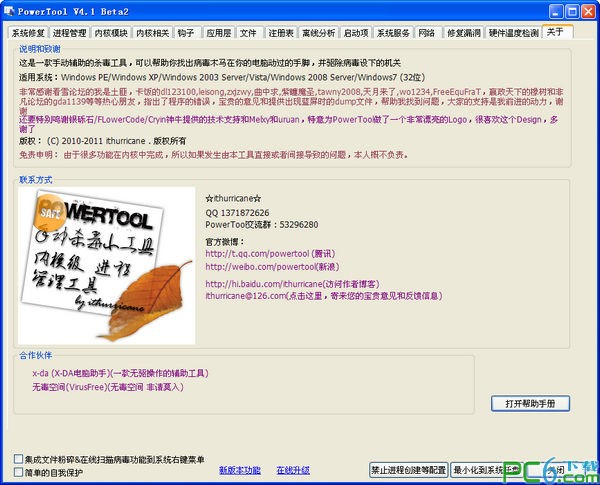Click the PowerTool logo image
Screen dimensions: 600x485
[106, 265]
